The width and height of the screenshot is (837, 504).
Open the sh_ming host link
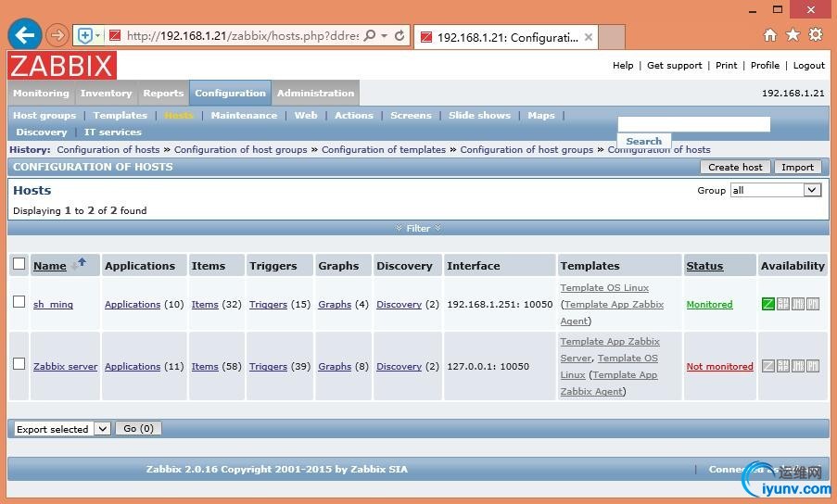tap(53, 304)
